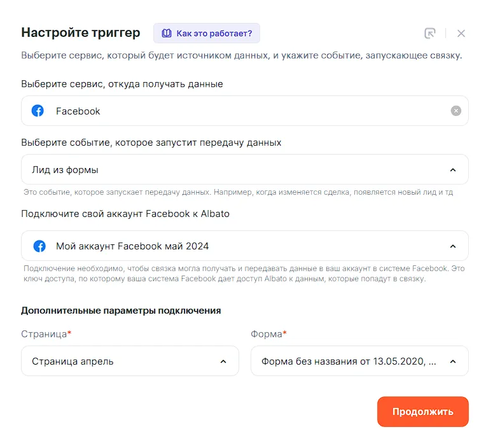Expand the event dropdown chevron for "Лид из формы"
The image size is (486, 448).
[453, 170]
